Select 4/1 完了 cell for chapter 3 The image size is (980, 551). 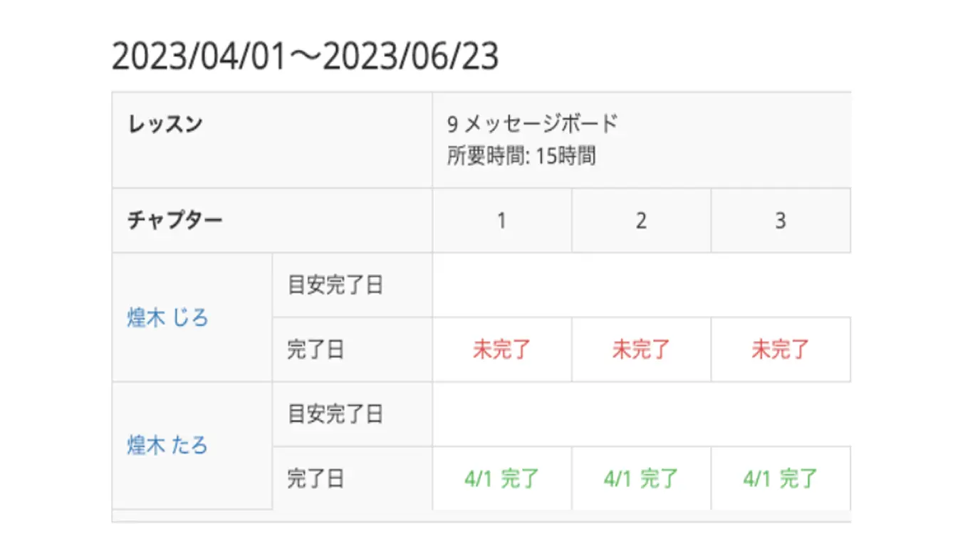click(781, 478)
